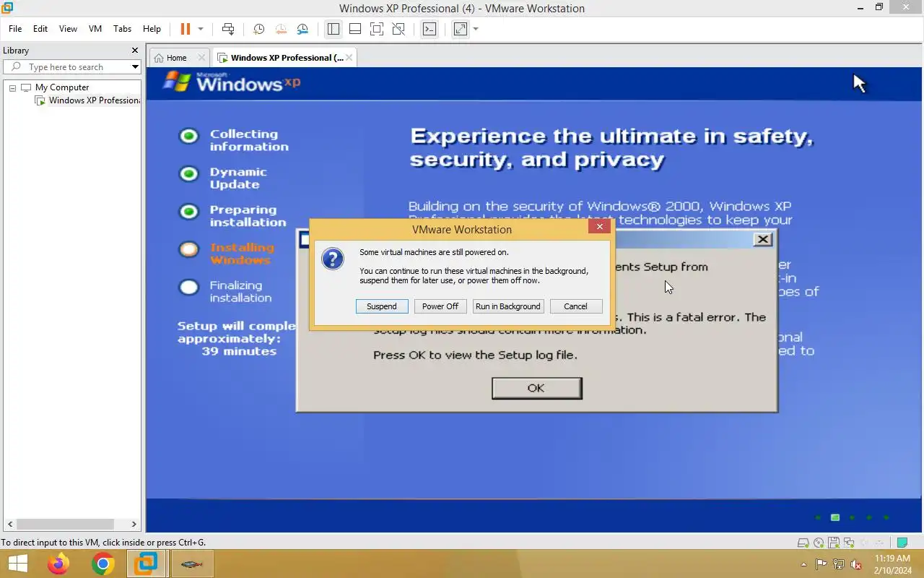Click the hard disk status icon
The image size is (924, 578).
[x=803, y=543]
